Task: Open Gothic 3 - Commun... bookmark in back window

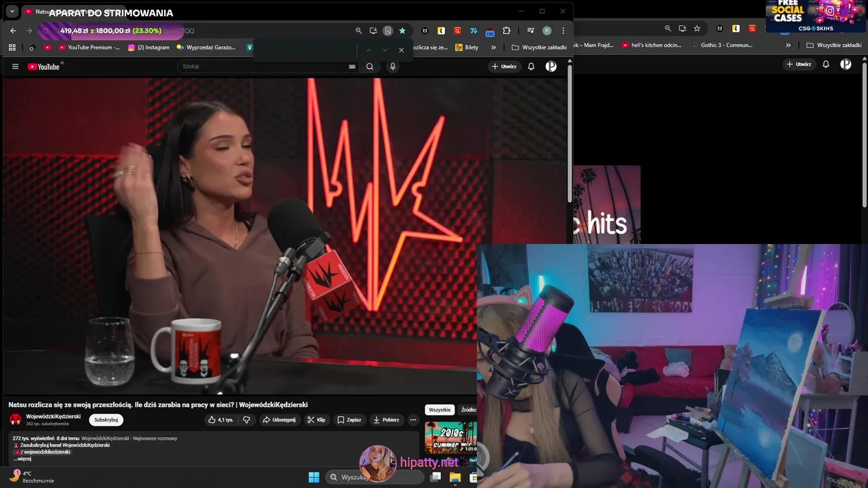Action: click(722, 45)
